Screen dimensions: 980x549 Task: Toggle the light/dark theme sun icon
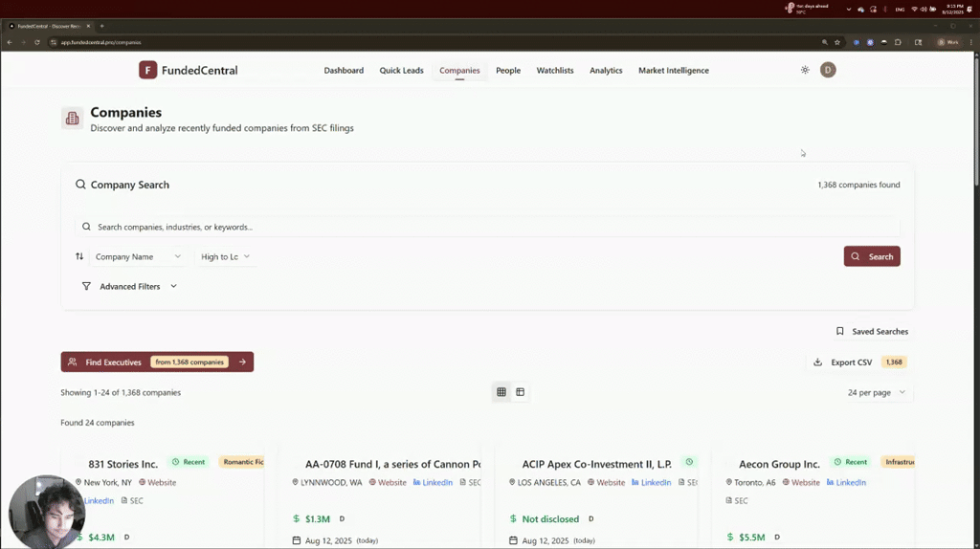tap(805, 70)
